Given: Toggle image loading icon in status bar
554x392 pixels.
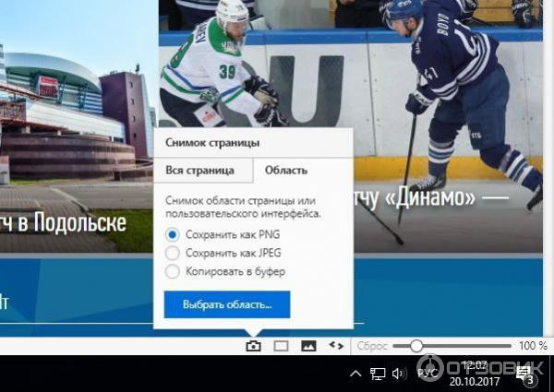Looking at the screenshot, I should point(308,346).
